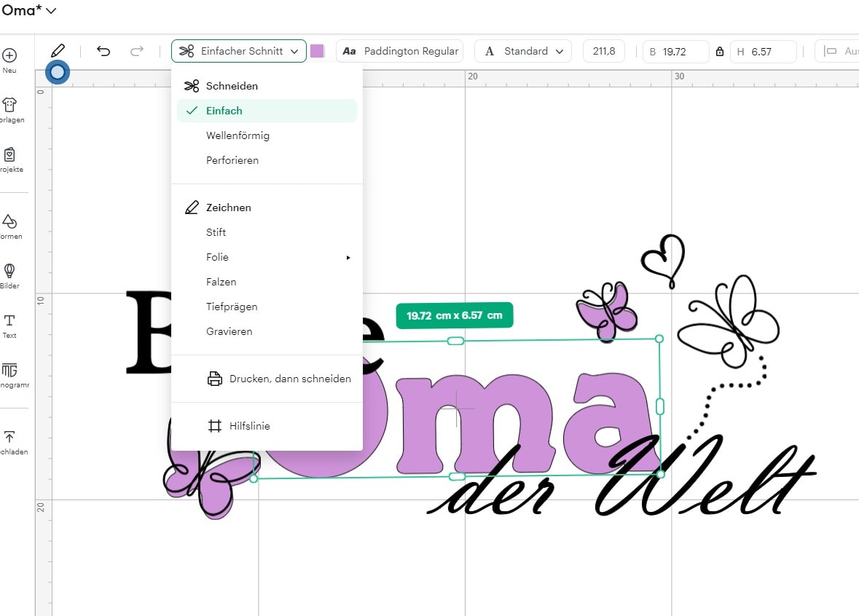Expand the Standard font style dropdown

click(x=523, y=51)
